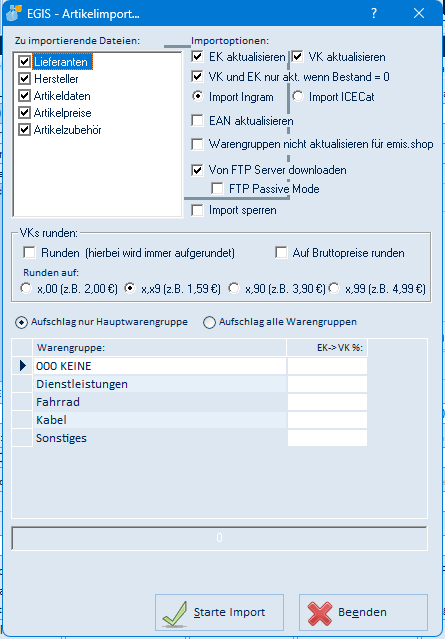This screenshot has height=639, width=445.
Task: Toggle the Artikelzubehör checkbox
Action: point(25,130)
